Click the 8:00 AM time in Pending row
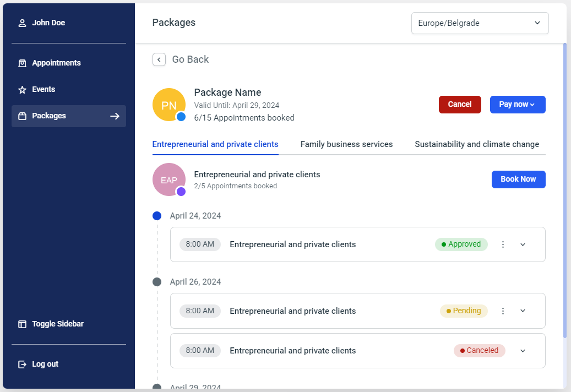The height and width of the screenshot is (392, 571). [x=200, y=311]
